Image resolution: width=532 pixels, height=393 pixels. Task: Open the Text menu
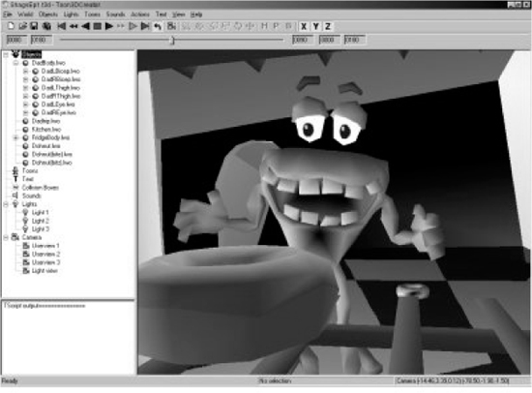162,15
